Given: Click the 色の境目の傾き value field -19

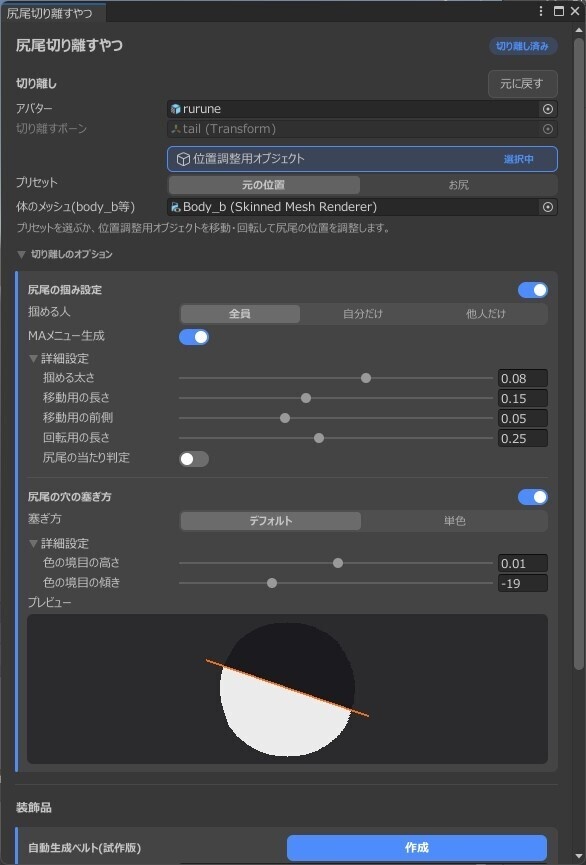Looking at the screenshot, I should pos(523,583).
